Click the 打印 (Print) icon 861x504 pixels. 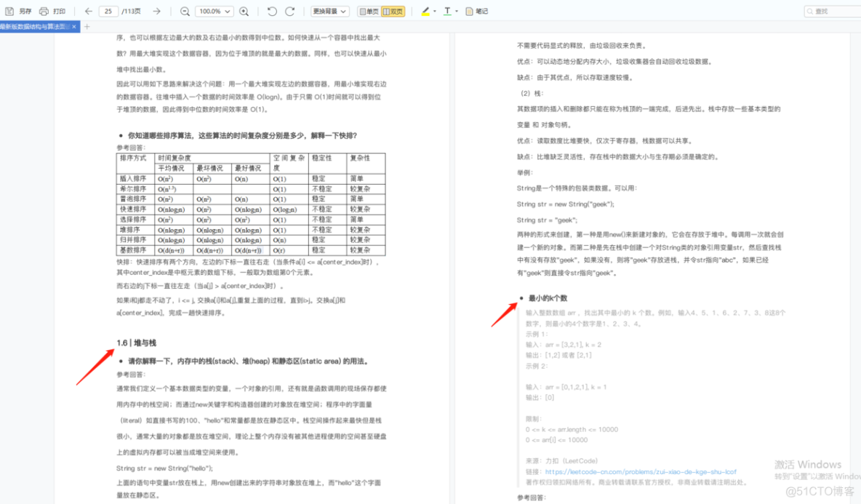click(x=44, y=12)
